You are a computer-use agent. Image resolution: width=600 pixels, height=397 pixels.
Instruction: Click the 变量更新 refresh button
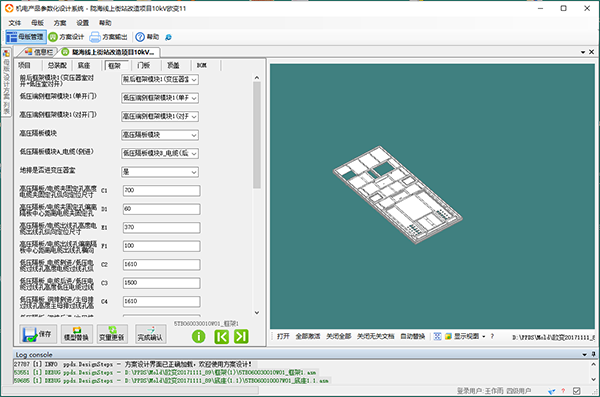(x=112, y=334)
